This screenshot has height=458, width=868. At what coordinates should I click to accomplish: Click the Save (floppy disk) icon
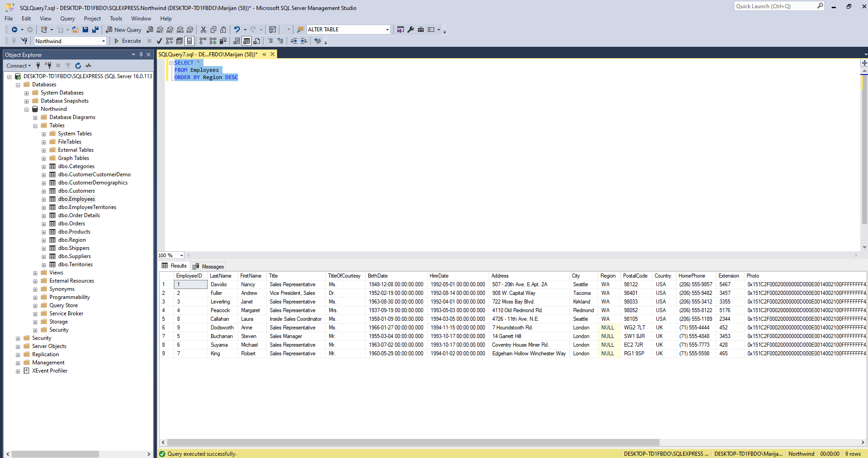(x=85, y=30)
